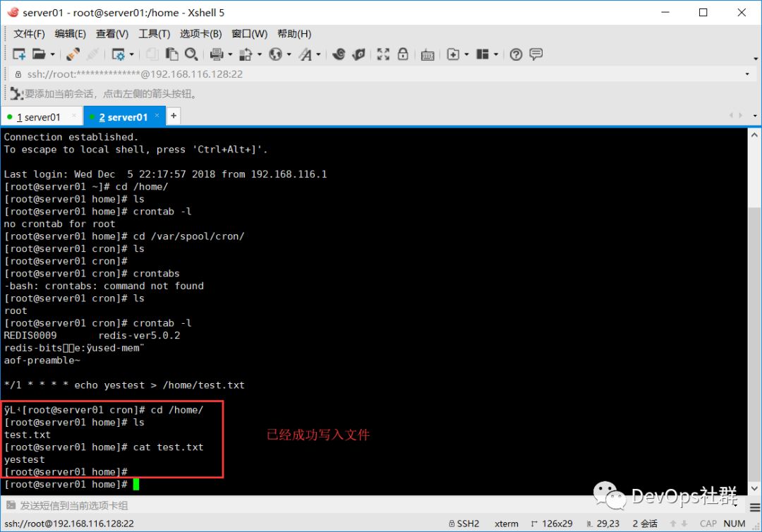Expand the Properties icon dropdown arrow
Screen dimensions: 762x532
[131, 54]
